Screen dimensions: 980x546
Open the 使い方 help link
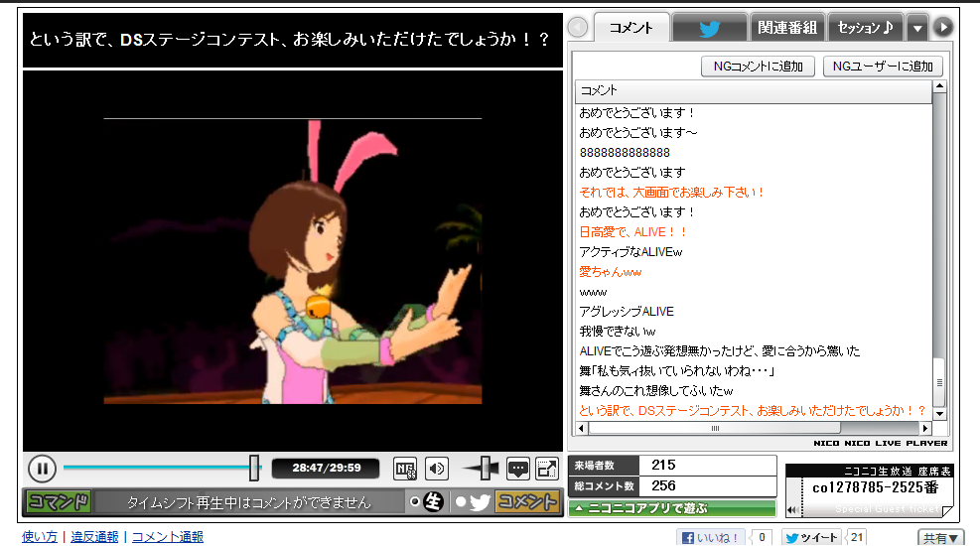(x=40, y=537)
